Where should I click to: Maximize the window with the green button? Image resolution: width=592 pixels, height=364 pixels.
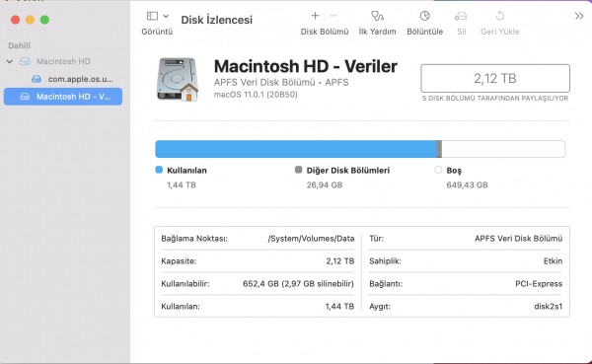[x=44, y=20]
